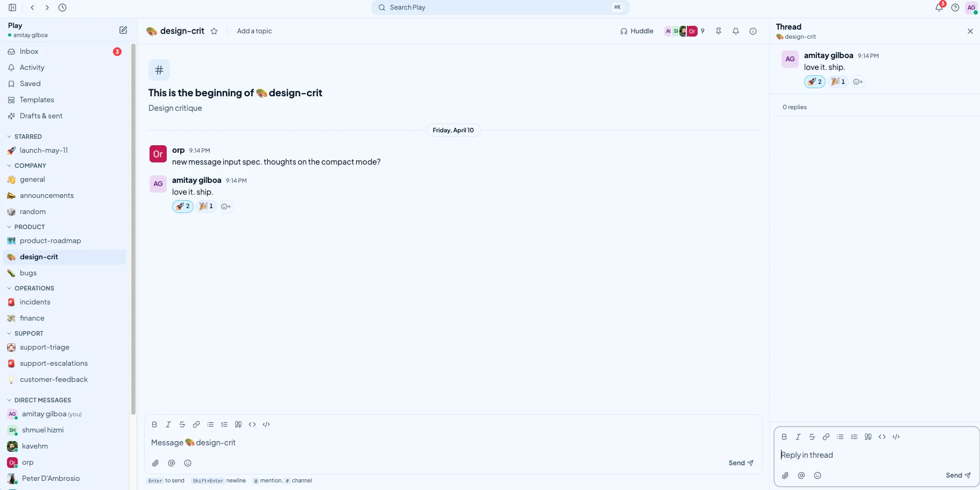
Task: Toggle the sidebar panel icon
Action: pyautogui.click(x=12, y=8)
